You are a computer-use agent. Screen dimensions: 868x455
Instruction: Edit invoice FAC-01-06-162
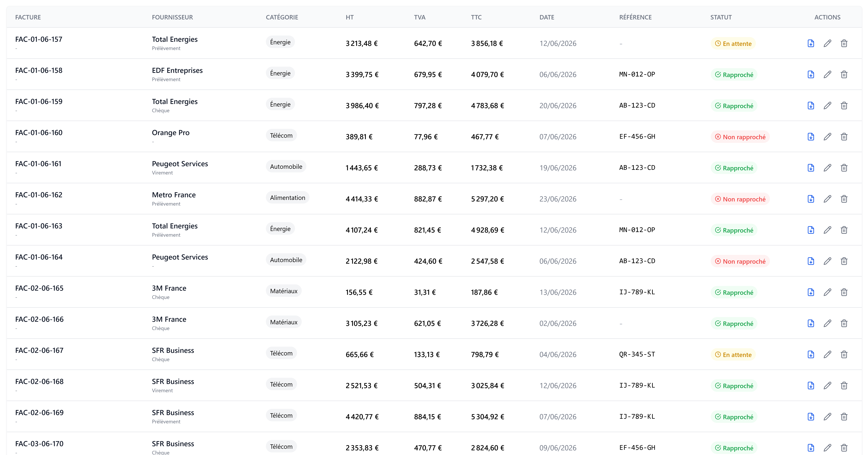[x=827, y=199]
